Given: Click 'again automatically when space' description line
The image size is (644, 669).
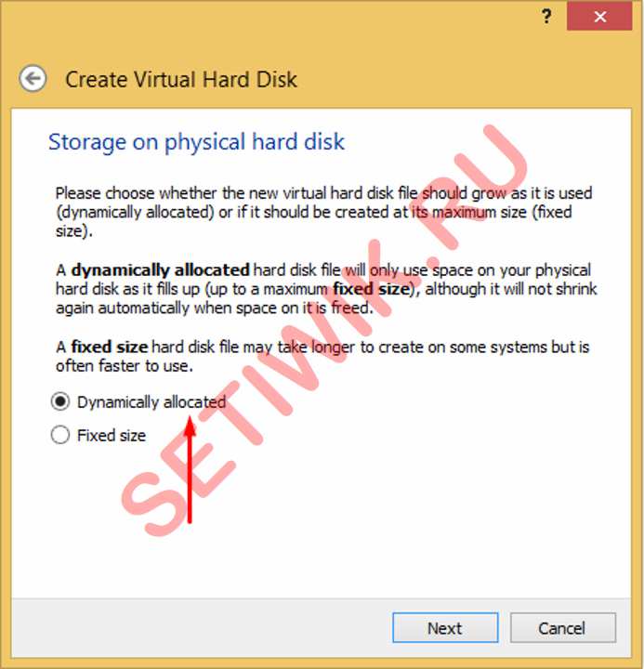Looking at the screenshot, I should click(215, 308).
